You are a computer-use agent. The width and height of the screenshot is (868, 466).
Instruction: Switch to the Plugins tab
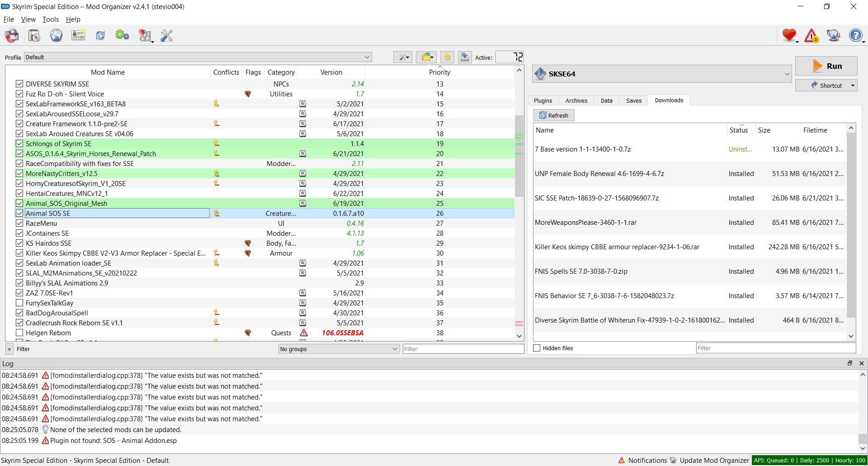click(x=543, y=100)
